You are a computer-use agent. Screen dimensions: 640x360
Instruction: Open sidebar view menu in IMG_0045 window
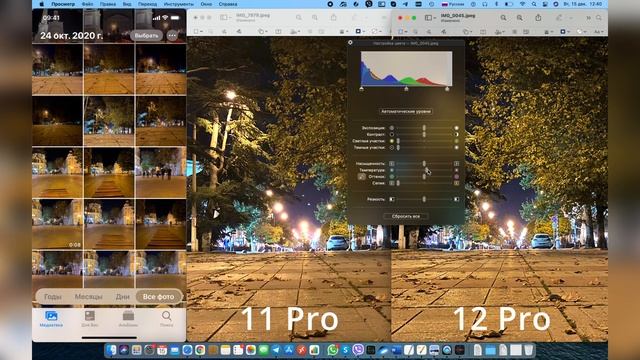tap(430, 18)
